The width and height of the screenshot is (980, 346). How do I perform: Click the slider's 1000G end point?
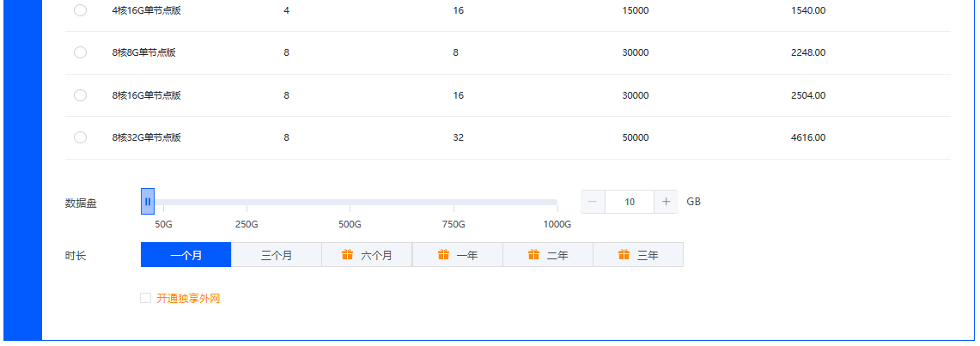(x=557, y=203)
